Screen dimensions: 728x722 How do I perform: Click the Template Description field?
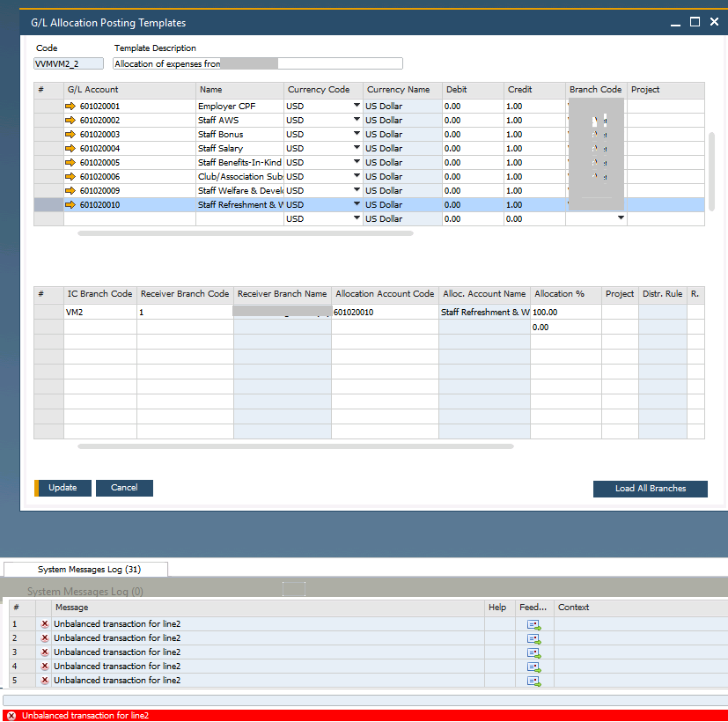click(x=257, y=63)
